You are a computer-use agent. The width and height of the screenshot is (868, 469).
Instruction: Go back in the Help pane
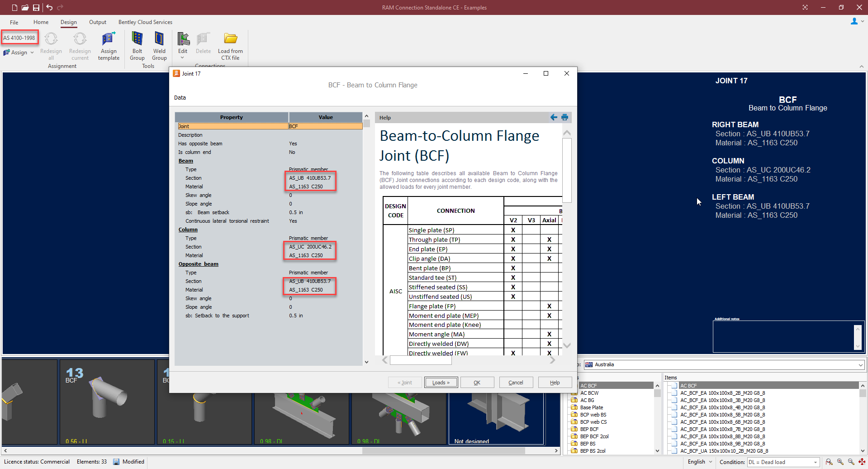(554, 117)
